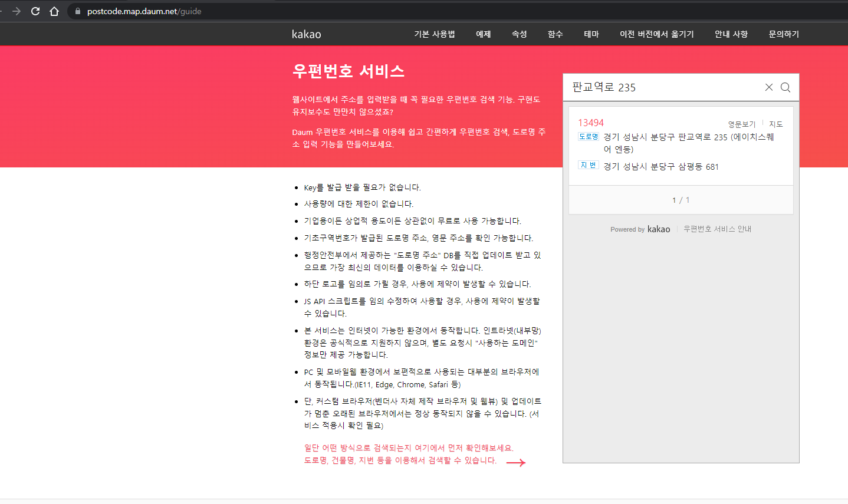Image resolution: width=848 pixels, height=504 pixels.
Task: Click the browser address bar URL
Action: (144, 11)
